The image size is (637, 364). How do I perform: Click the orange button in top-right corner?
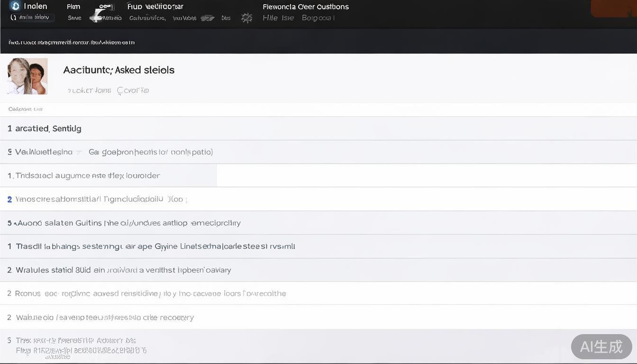click(613, 8)
